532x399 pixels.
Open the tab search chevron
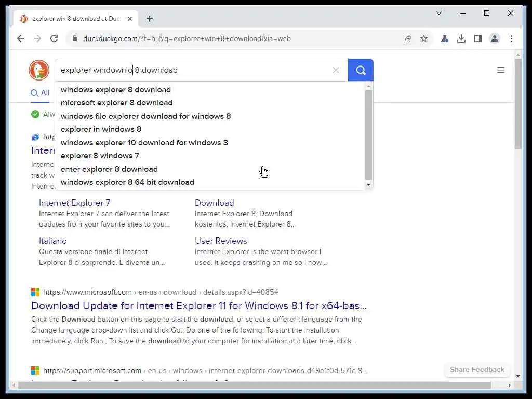438,13
